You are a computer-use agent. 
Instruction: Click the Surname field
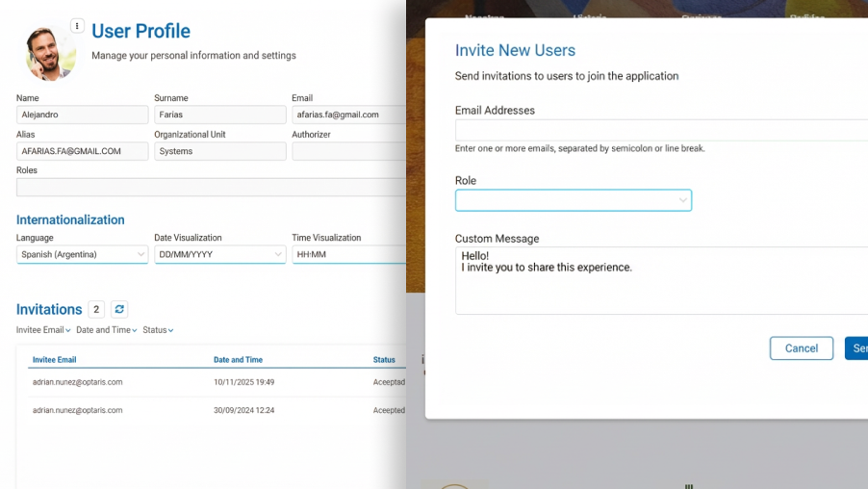219,115
